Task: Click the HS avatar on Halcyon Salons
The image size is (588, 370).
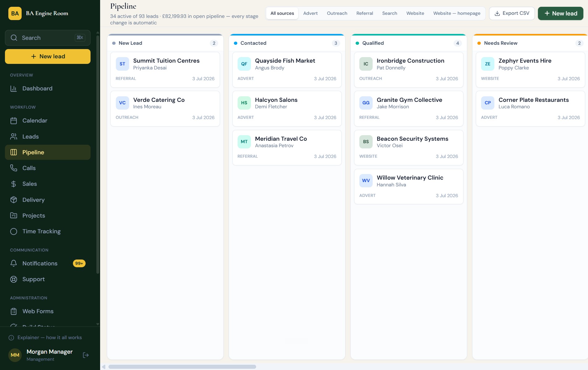Action: [x=244, y=103]
